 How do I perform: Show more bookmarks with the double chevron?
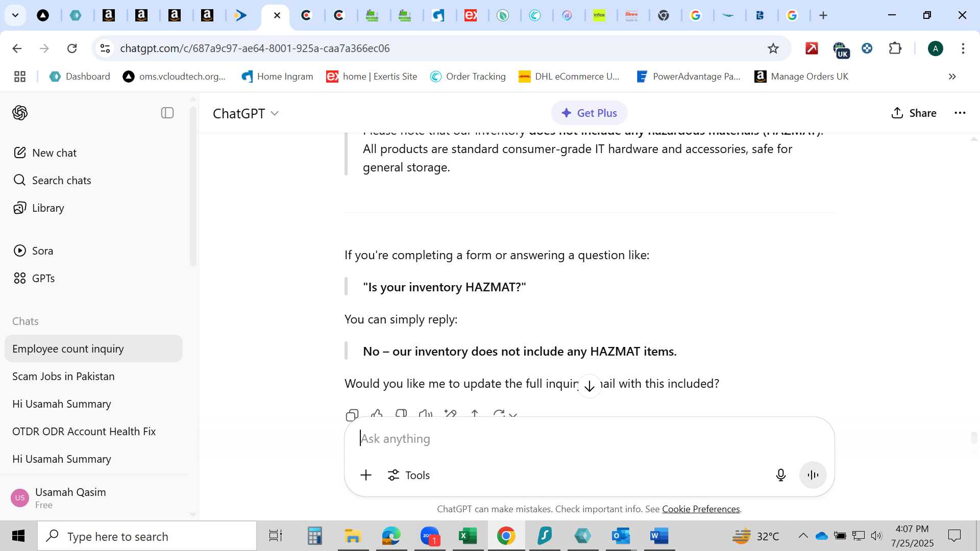pos(952,77)
